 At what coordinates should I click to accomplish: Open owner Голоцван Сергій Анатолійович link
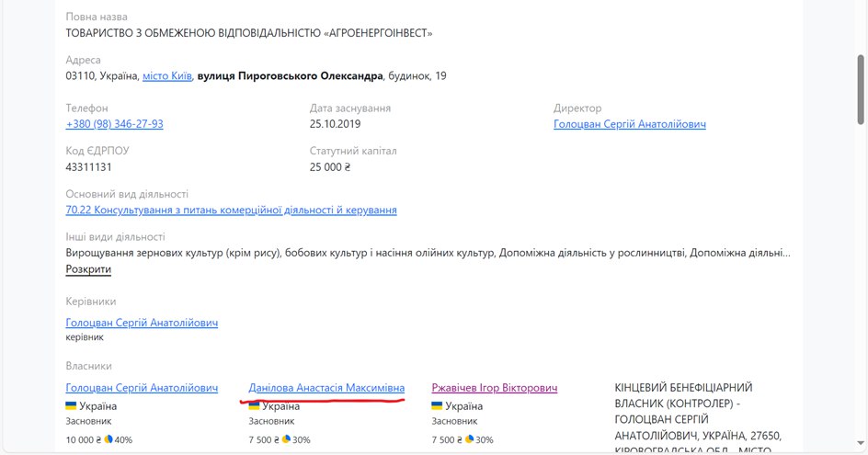142,388
